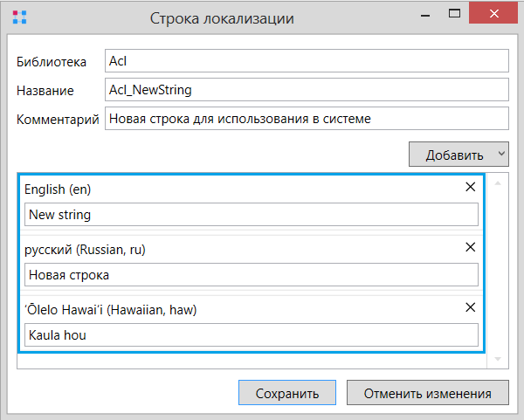Image resolution: width=524 pixels, height=420 pixels.
Task: Click into the Комментарий text field
Action: pos(307,118)
